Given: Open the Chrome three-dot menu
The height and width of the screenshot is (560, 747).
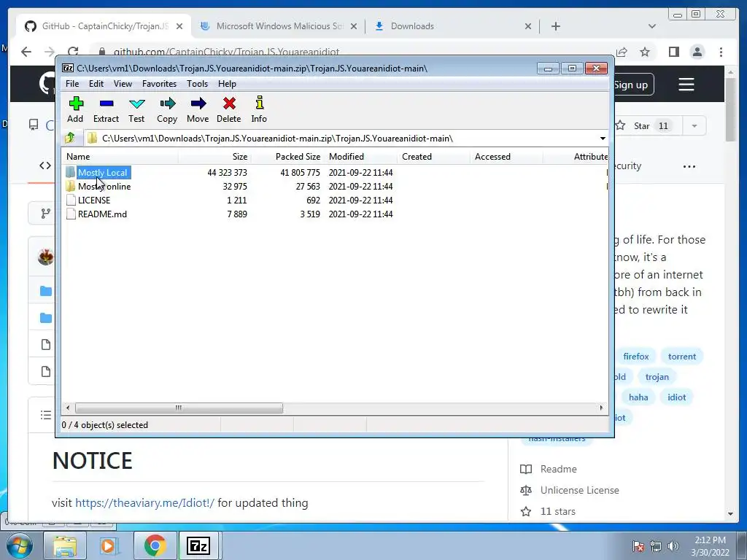Looking at the screenshot, I should click(x=721, y=52).
